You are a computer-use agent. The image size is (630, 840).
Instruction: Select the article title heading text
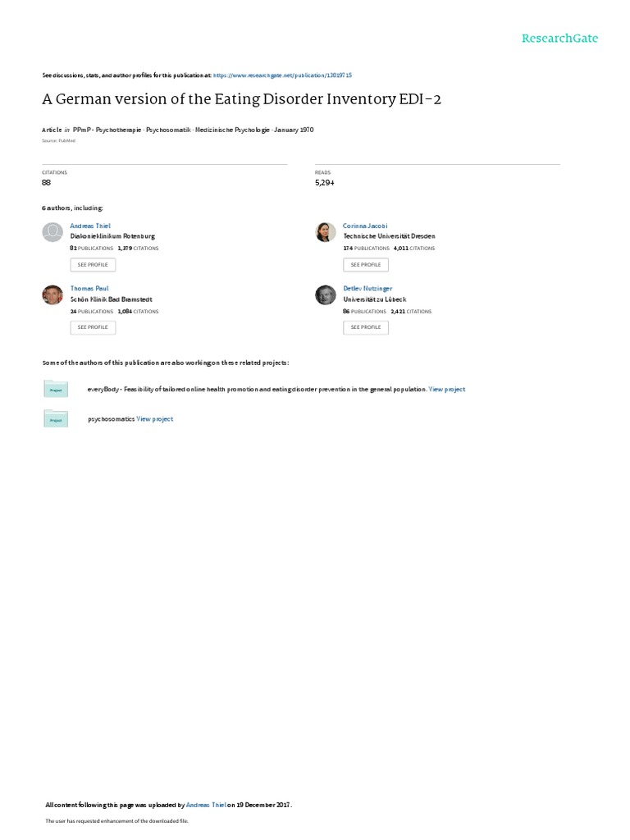point(242,99)
